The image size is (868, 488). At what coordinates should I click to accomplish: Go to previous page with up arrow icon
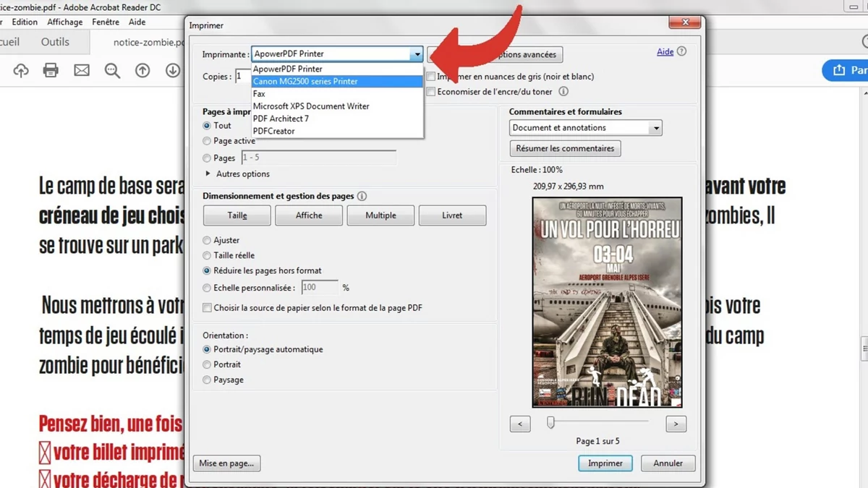[142, 70]
